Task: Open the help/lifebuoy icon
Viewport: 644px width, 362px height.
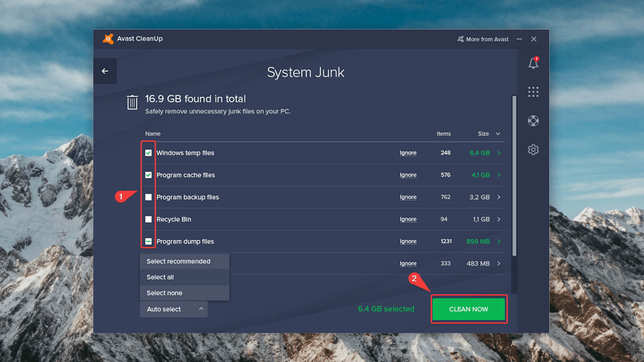Action: 533,121
